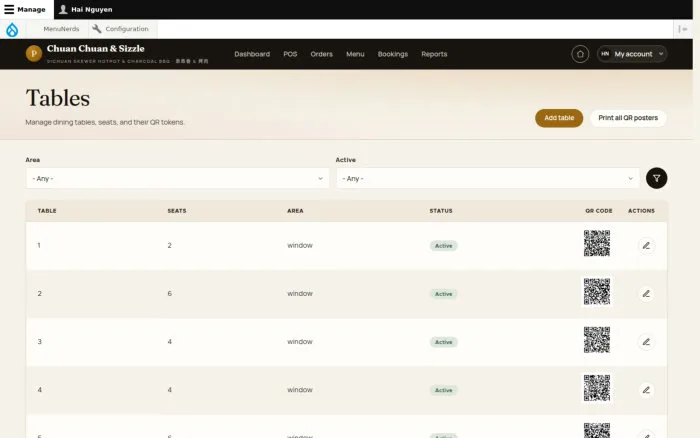Click the Active badge in table 3 row

(x=443, y=342)
